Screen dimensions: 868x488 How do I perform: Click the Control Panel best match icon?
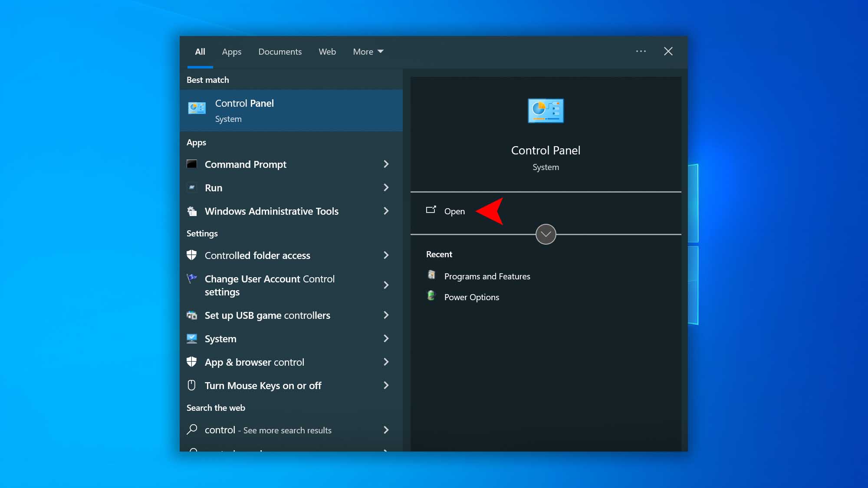click(197, 108)
